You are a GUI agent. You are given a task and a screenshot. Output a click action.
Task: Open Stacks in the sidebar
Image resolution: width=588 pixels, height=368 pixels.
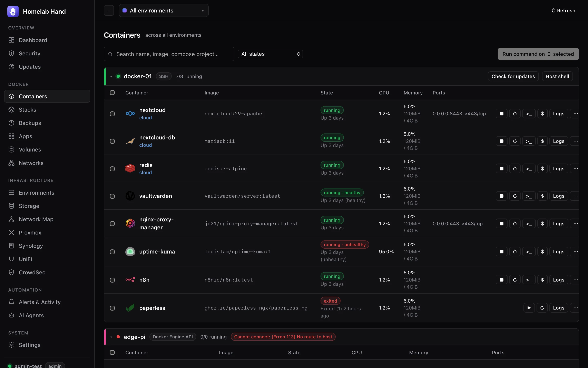(47, 110)
